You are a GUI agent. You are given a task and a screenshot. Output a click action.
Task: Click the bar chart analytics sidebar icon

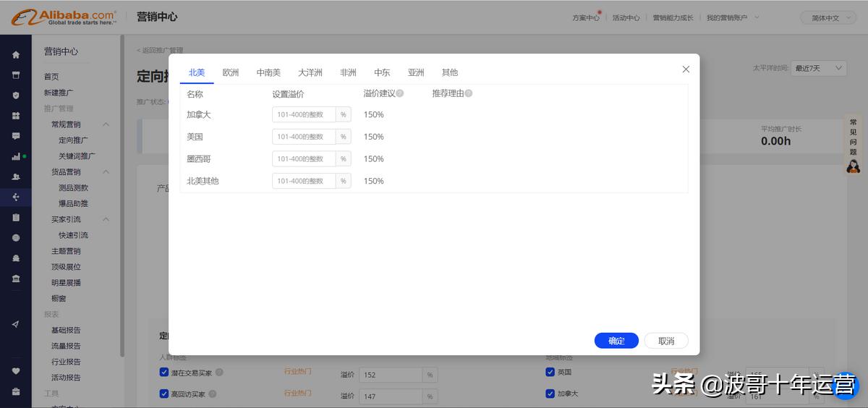(x=16, y=156)
